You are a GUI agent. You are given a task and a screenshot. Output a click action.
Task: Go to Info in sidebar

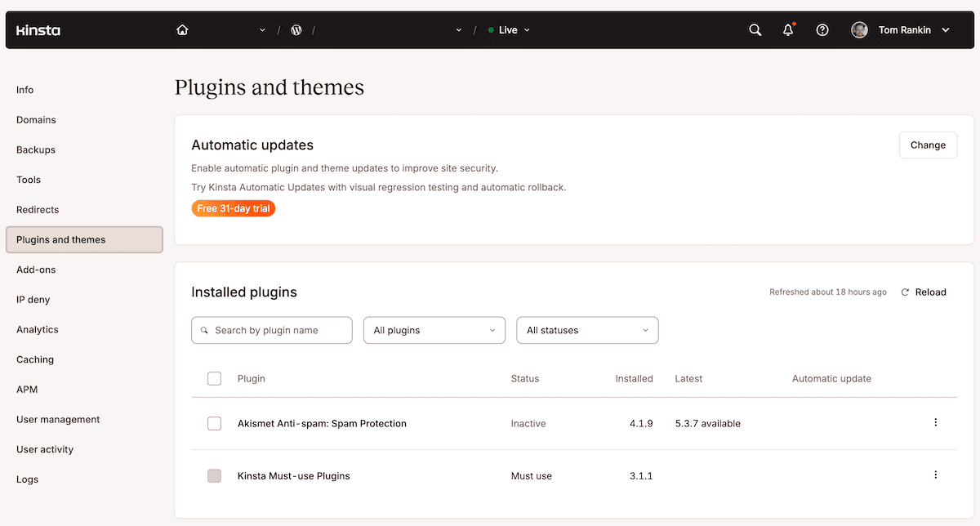click(x=25, y=90)
